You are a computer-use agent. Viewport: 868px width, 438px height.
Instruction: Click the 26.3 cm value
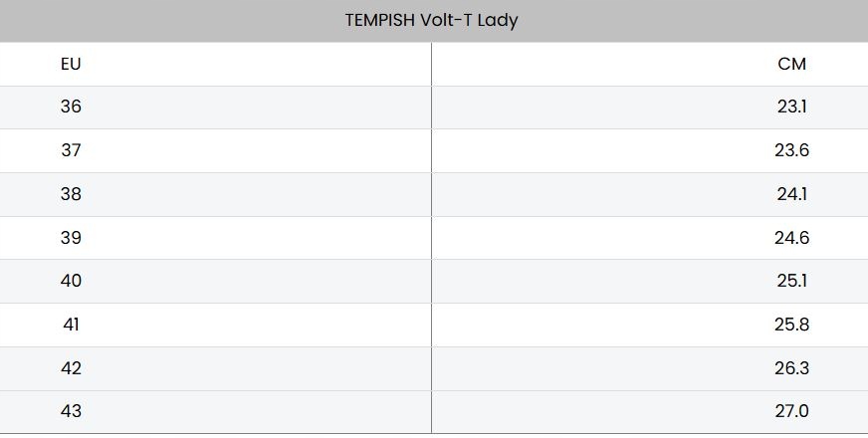click(791, 368)
